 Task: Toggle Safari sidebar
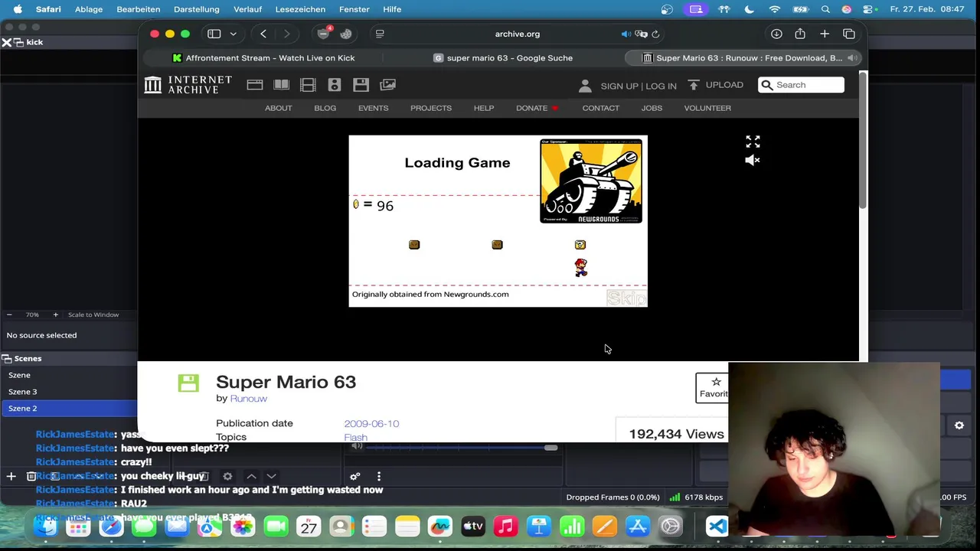(214, 34)
